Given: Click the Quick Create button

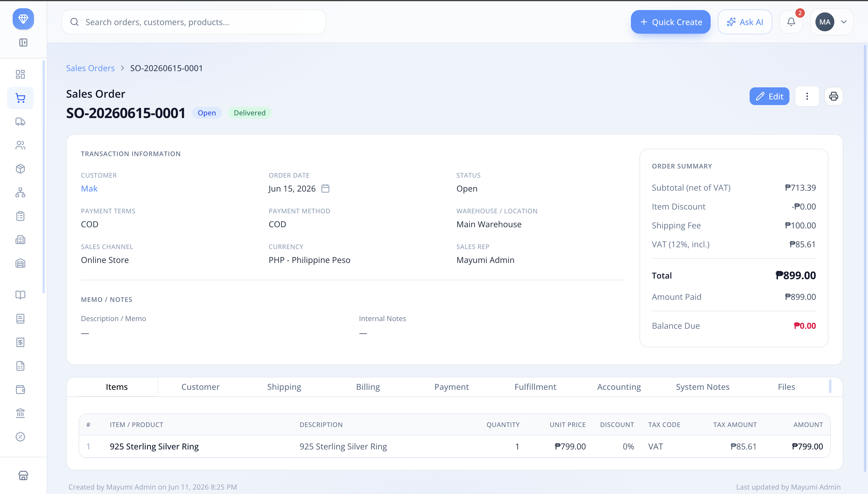Looking at the screenshot, I should pyautogui.click(x=670, y=22).
